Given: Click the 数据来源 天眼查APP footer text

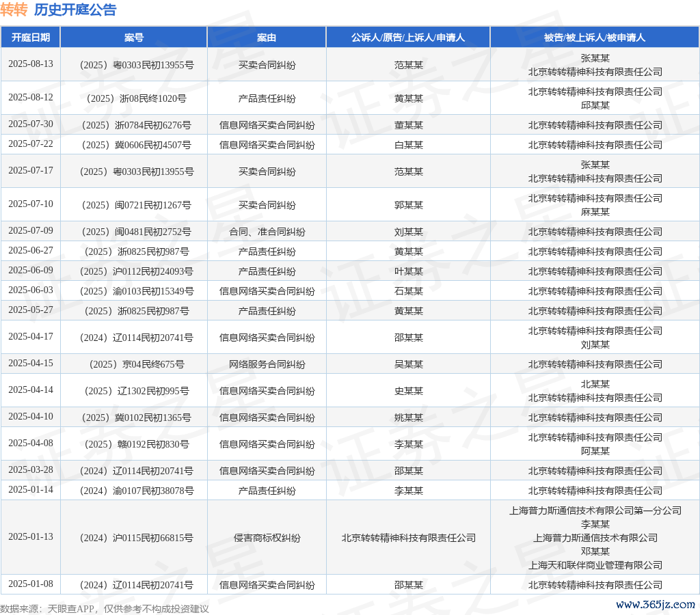Looking at the screenshot, I should tap(104, 608).
